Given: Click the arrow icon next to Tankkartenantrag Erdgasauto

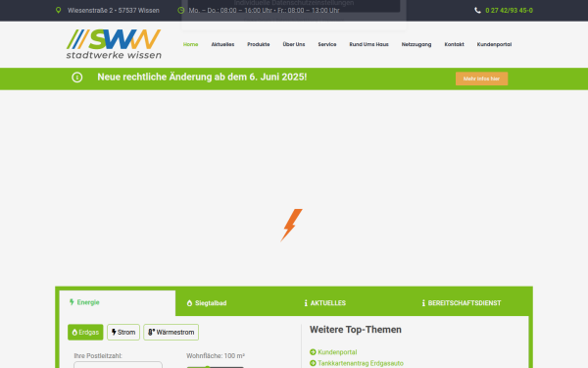Looking at the screenshot, I should (x=313, y=363).
